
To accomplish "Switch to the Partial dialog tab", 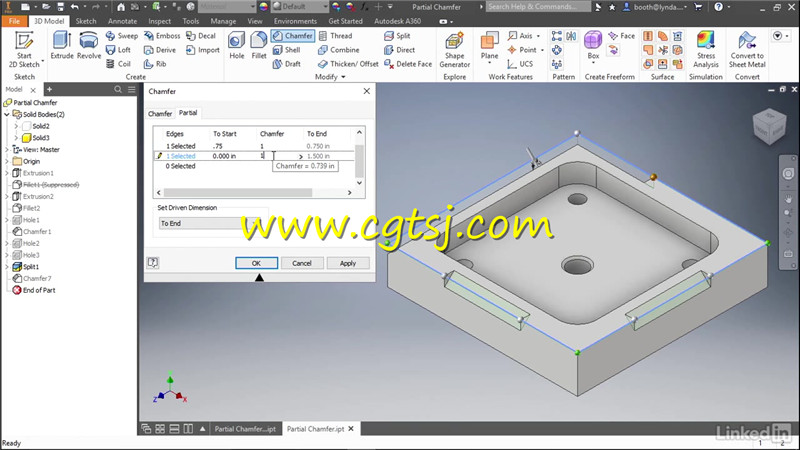I will (188, 113).
